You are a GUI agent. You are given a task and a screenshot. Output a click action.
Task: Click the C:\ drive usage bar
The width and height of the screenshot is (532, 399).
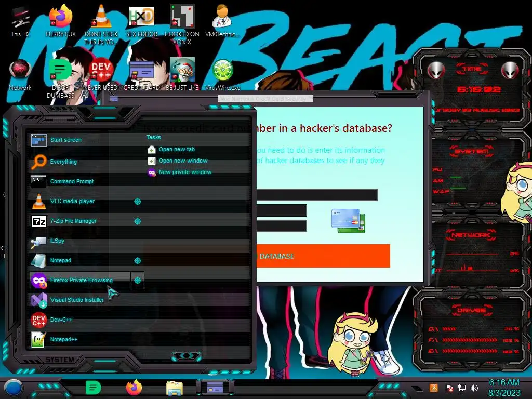[x=474, y=329]
